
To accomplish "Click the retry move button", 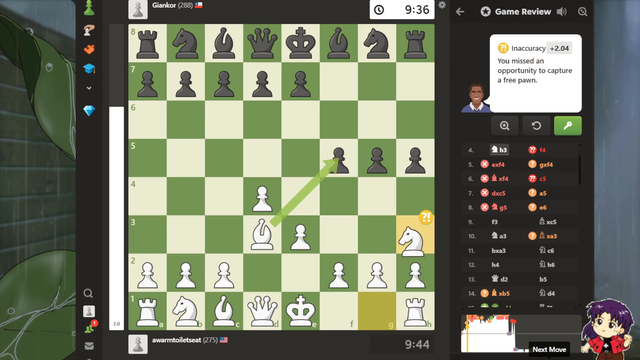I will click(536, 126).
